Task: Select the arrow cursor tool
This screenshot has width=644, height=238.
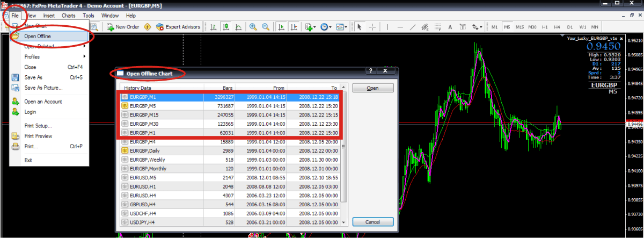Action: tap(360, 26)
